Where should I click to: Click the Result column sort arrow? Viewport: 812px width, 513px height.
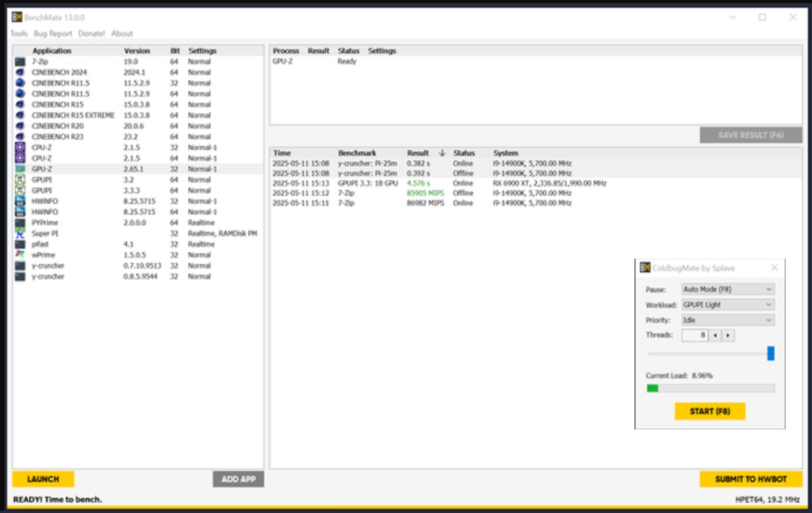pyautogui.click(x=442, y=153)
